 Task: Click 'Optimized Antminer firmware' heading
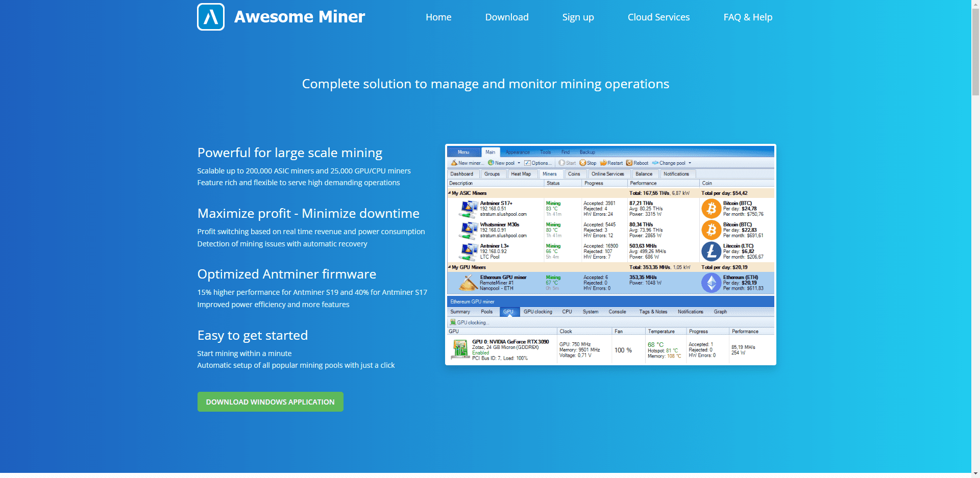(x=287, y=274)
